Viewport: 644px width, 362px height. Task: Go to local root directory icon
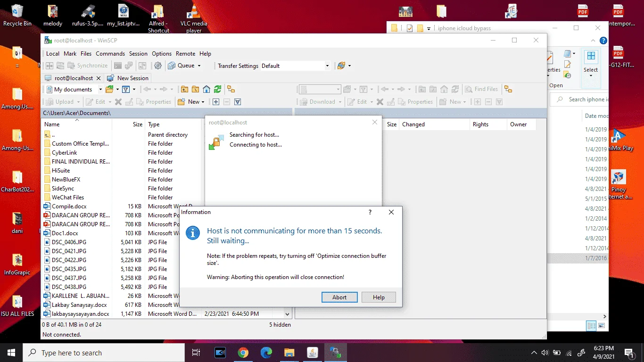pos(195,89)
